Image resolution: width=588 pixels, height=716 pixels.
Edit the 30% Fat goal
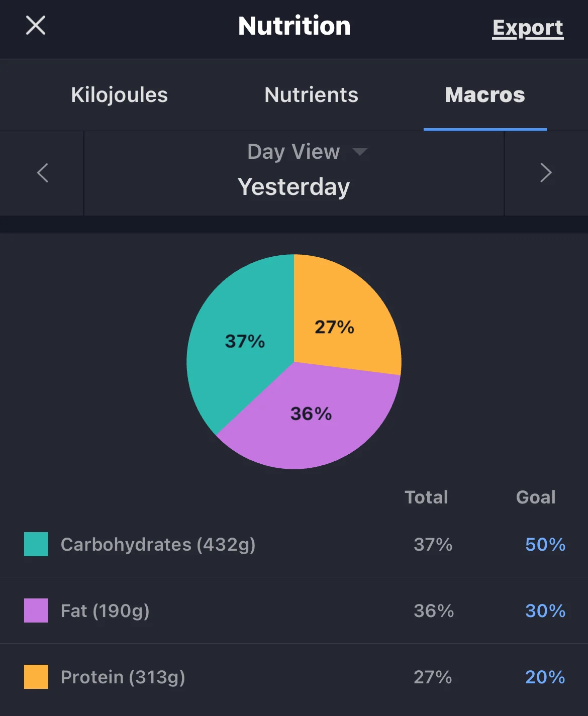(545, 610)
